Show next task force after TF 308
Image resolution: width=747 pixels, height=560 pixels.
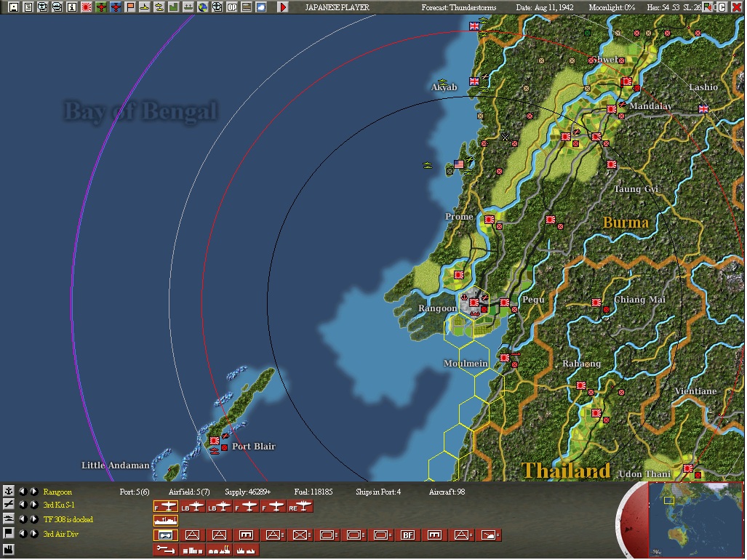tap(34, 519)
